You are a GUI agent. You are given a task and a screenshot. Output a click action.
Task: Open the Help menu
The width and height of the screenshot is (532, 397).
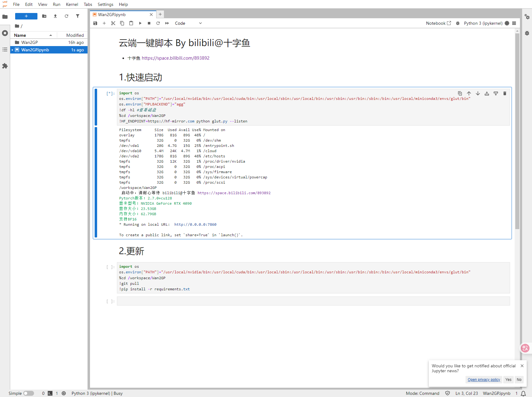coord(123,4)
